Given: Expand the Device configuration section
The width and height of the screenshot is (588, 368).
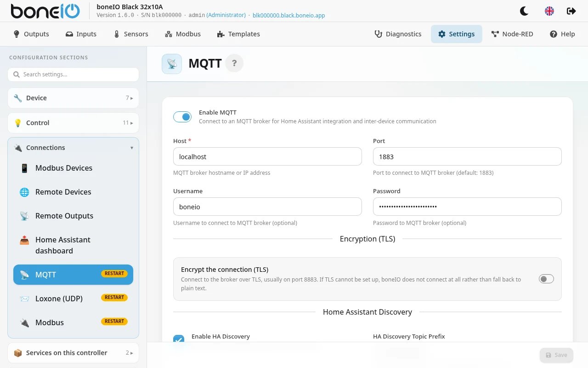Looking at the screenshot, I should point(73,98).
